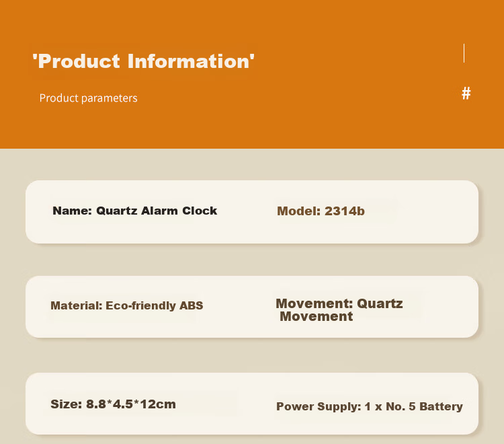Select the '1 x No. 5 Battery' value

pos(414,406)
